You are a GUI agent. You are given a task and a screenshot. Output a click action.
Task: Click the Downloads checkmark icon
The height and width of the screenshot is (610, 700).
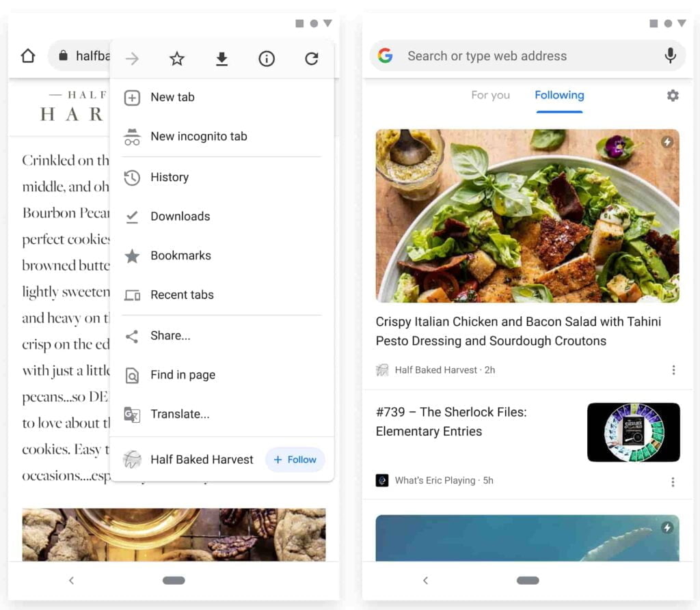132,217
